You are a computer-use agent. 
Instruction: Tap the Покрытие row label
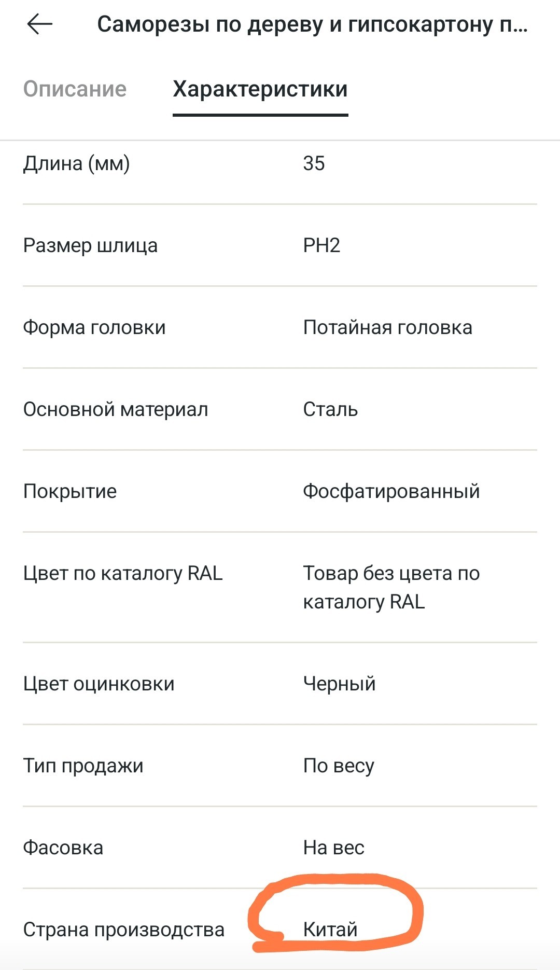(70, 492)
